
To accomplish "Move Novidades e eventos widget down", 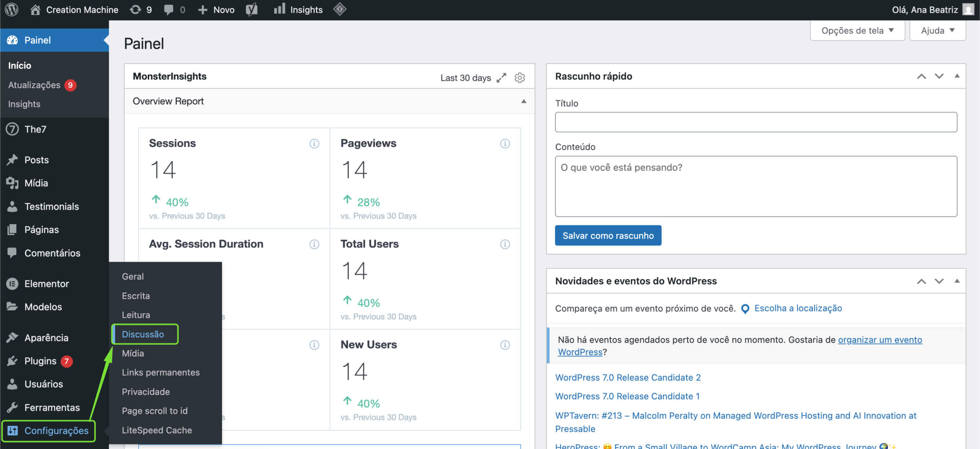I will pyautogui.click(x=939, y=281).
